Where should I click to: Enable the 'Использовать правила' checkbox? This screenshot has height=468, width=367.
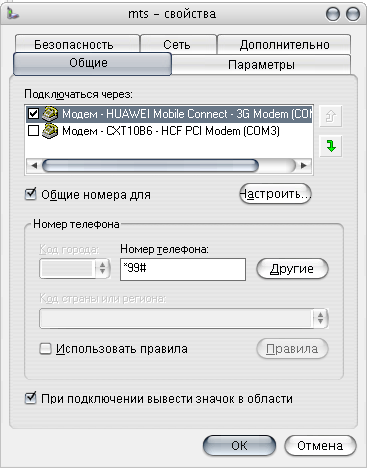tap(45, 349)
